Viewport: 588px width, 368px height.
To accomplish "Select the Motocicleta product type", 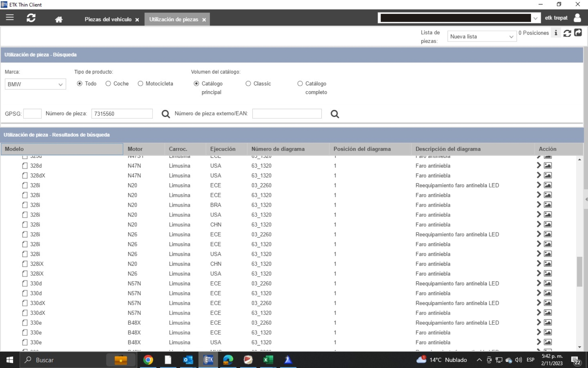I will click(x=140, y=84).
